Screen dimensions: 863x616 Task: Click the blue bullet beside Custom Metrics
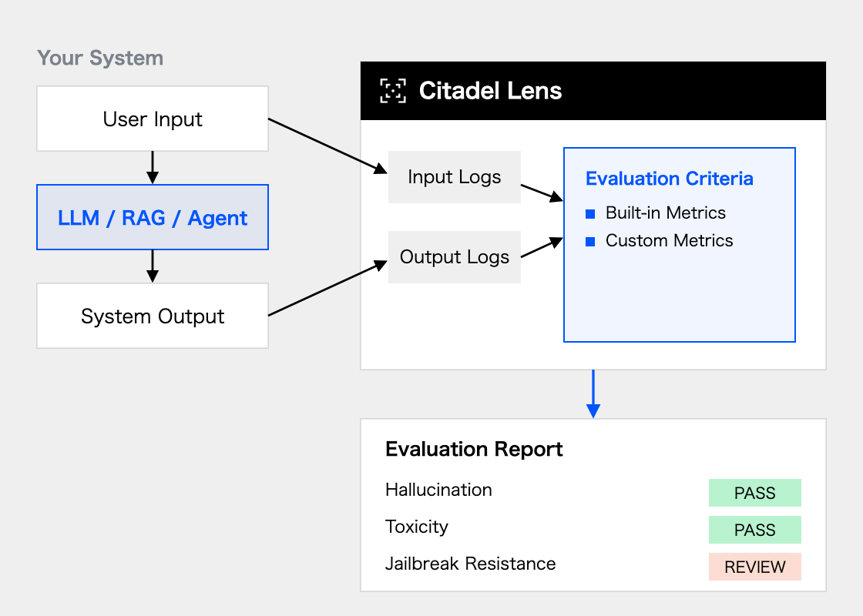(x=590, y=242)
